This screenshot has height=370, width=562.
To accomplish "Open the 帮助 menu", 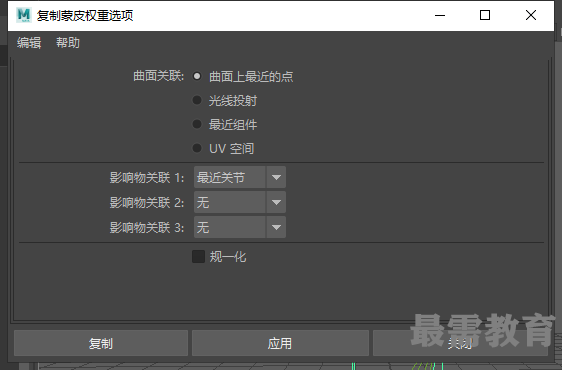I will point(68,43).
